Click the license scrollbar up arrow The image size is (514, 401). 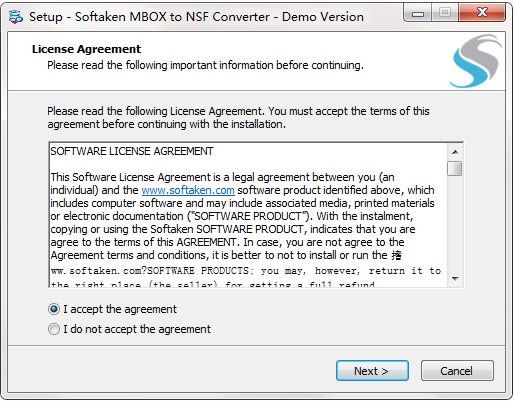pos(455,152)
